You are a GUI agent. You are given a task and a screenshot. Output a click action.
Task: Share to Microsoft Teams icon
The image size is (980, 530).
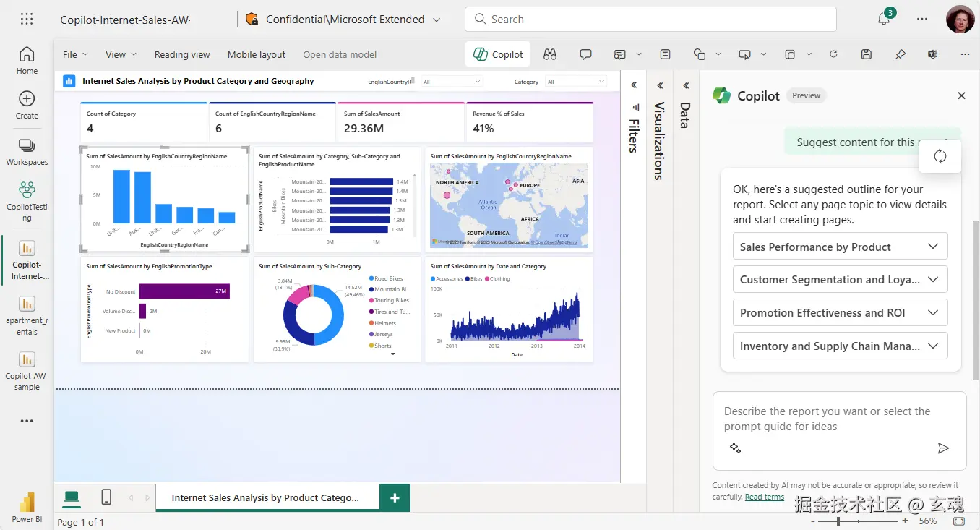pos(933,54)
